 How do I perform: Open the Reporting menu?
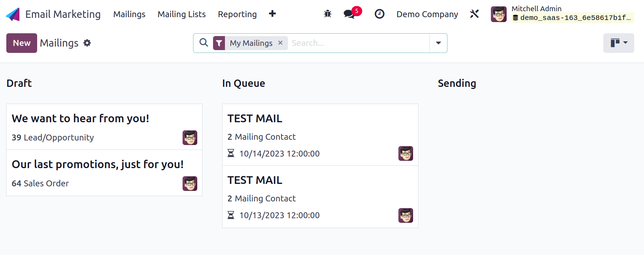coord(237,14)
